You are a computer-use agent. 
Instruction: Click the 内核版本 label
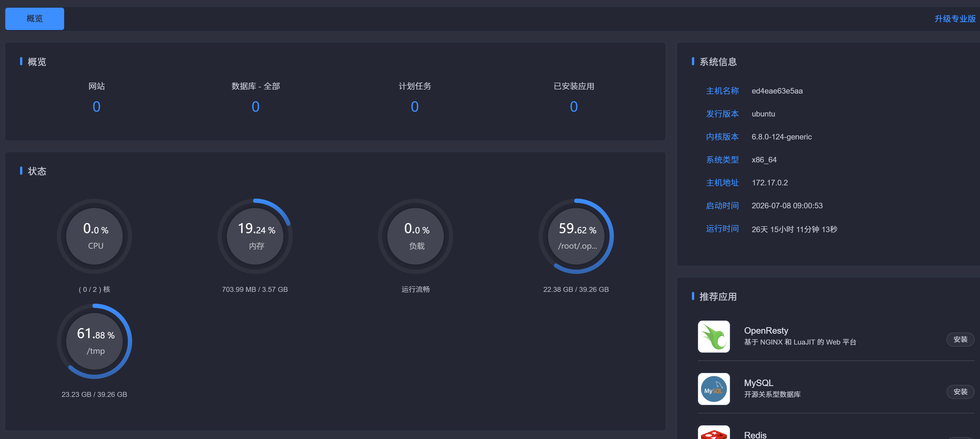tap(722, 137)
